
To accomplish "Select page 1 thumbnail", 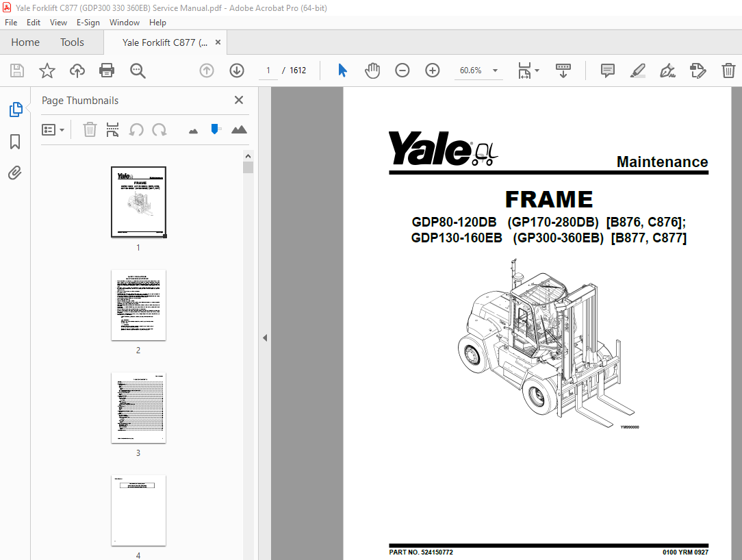I will (x=138, y=202).
